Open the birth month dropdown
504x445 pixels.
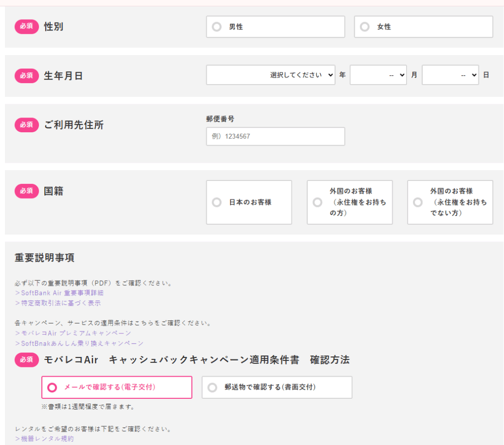coord(378,75)
